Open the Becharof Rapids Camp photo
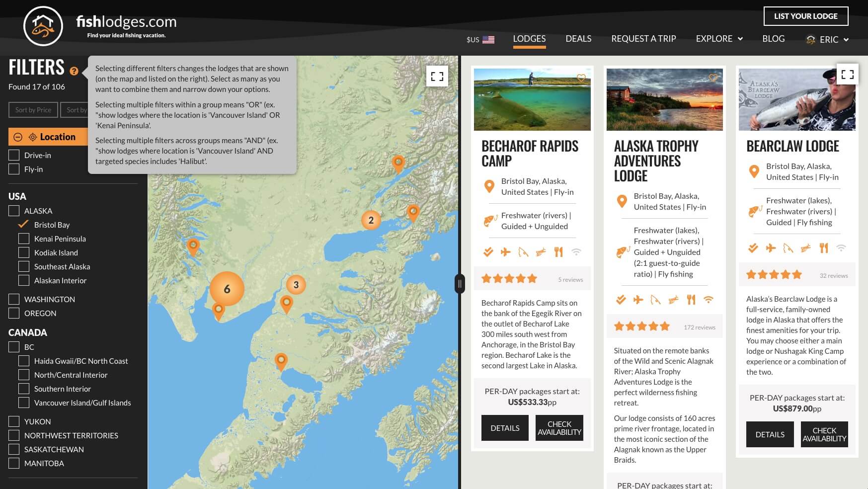 point(532,99)
